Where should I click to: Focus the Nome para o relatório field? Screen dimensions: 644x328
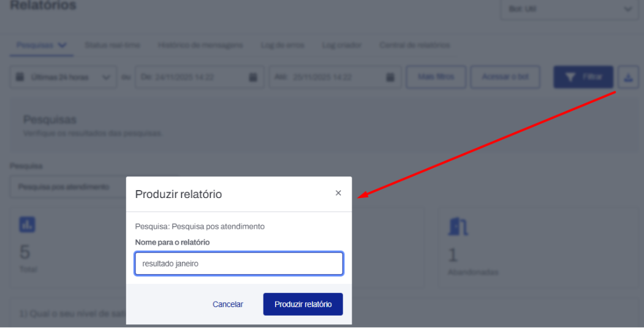(239, 264)
